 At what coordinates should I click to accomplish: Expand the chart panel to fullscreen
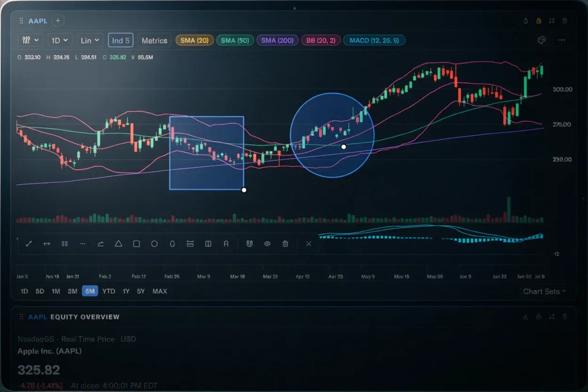(552, 21)
